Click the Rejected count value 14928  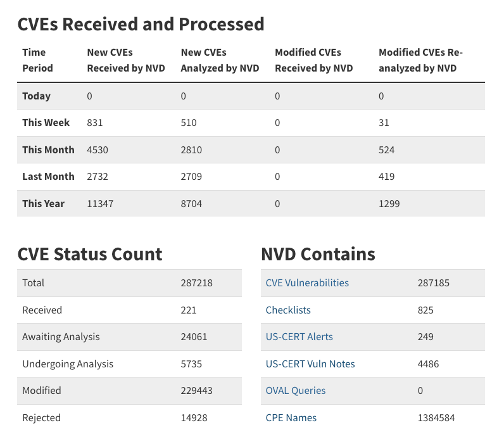[x=194, y=418]
